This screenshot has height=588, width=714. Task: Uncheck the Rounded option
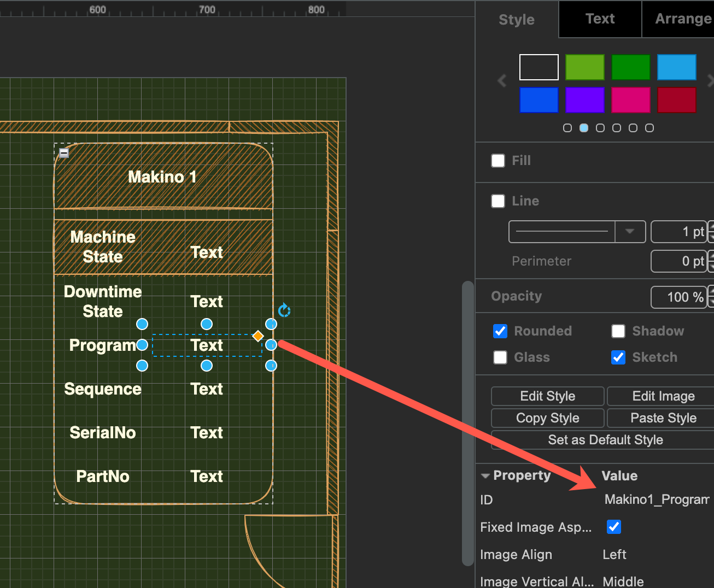click(500, 331)
